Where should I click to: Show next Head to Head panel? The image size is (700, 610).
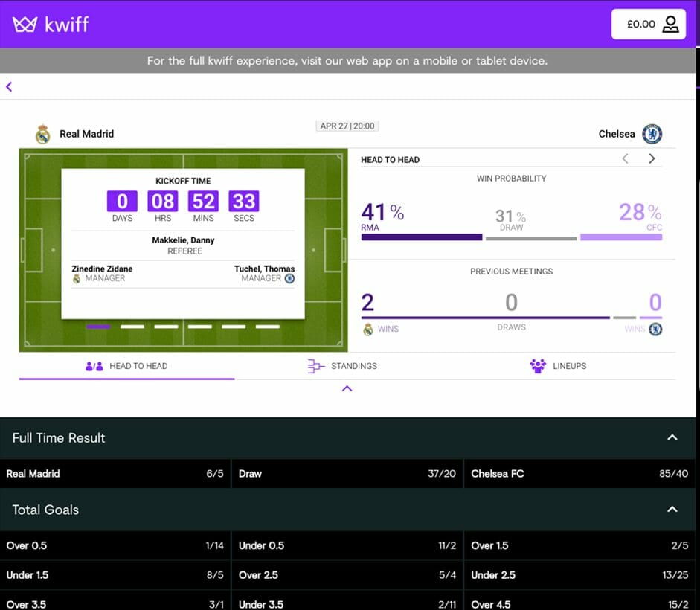pos(652,158)
